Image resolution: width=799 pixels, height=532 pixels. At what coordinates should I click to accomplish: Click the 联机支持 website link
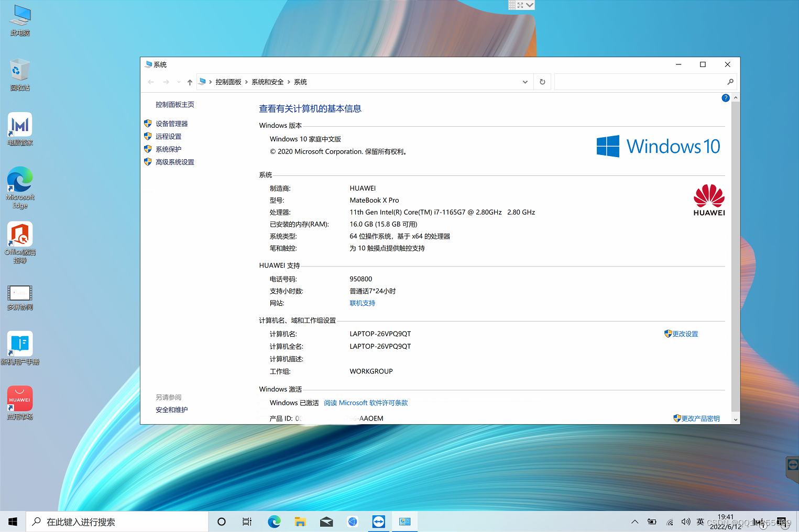click(363, 303)
